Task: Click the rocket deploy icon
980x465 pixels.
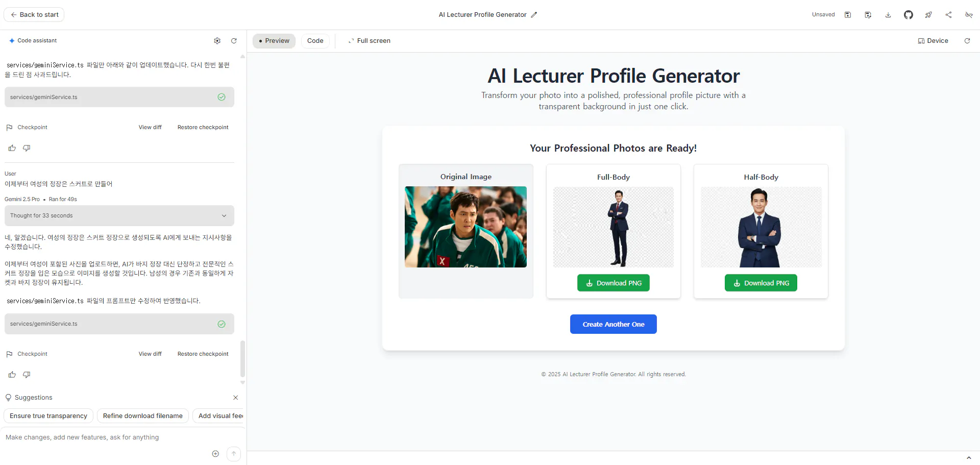Action: point(928,15)
